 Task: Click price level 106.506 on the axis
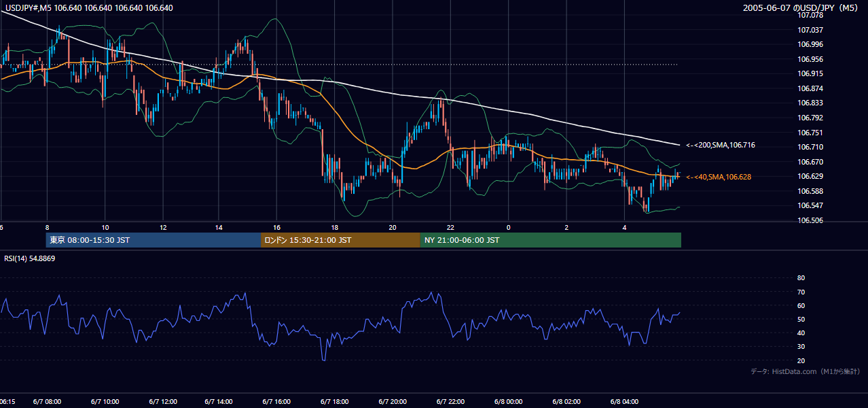pyautogui.click(x=810, y=220)
